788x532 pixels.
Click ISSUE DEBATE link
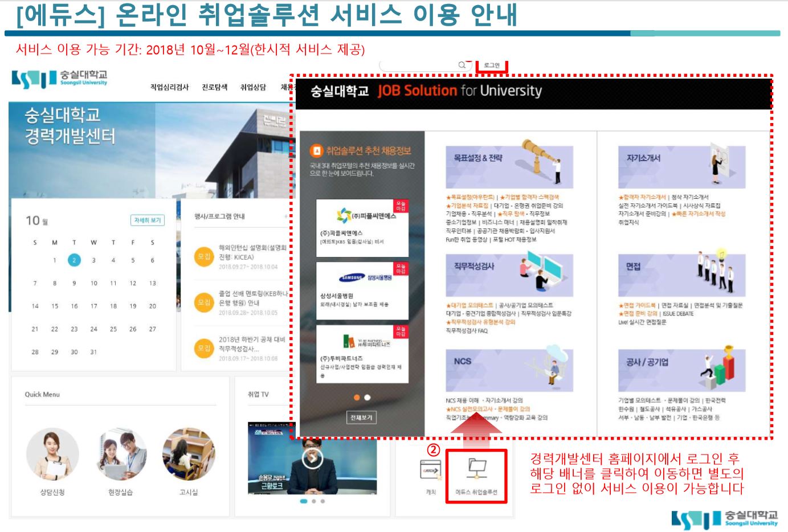pyautogui.click(x=678, y=314)
